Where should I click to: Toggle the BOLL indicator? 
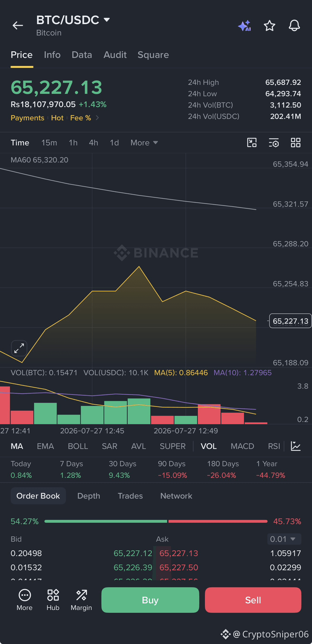(78, 446)
